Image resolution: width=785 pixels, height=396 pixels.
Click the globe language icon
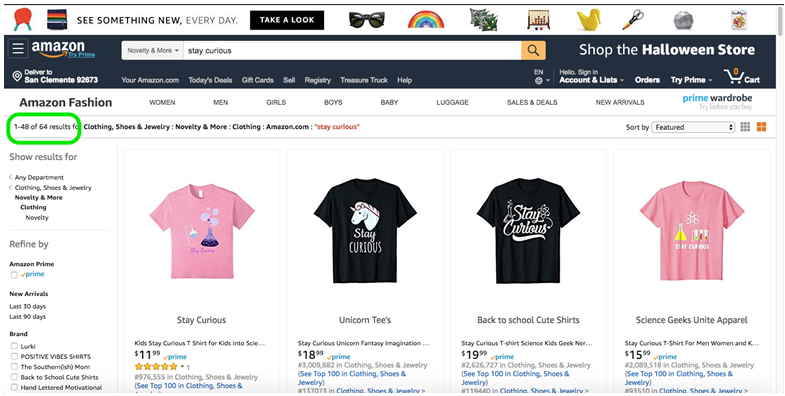pyautogui.click(x=539, y=80)
